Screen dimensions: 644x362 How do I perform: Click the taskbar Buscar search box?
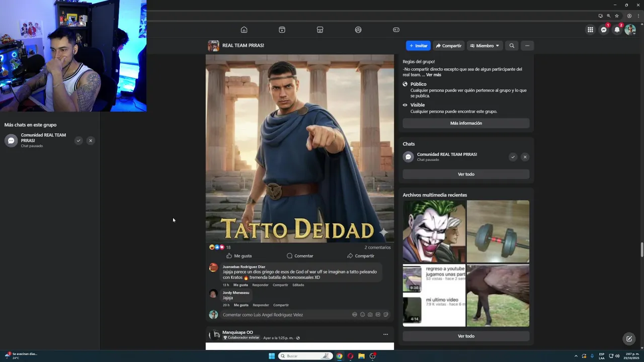click(306, 356)
